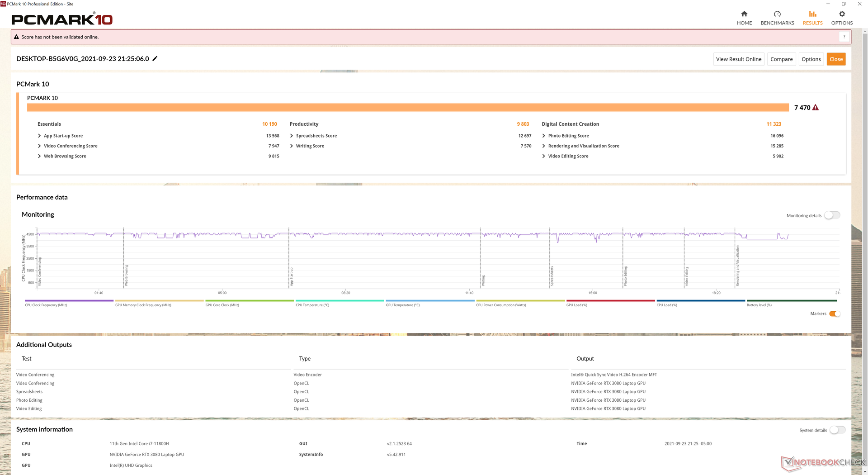Click the Compare button
Image resolution: width=868 pixels, height=475 pixels.
(x=781, y=59)
